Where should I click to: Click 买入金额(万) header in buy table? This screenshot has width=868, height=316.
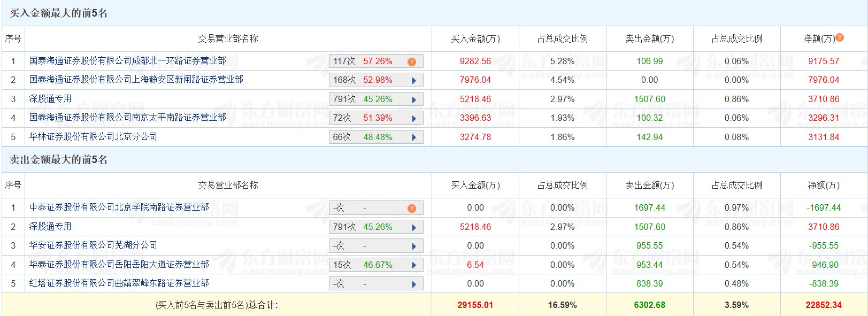(475, 38)
